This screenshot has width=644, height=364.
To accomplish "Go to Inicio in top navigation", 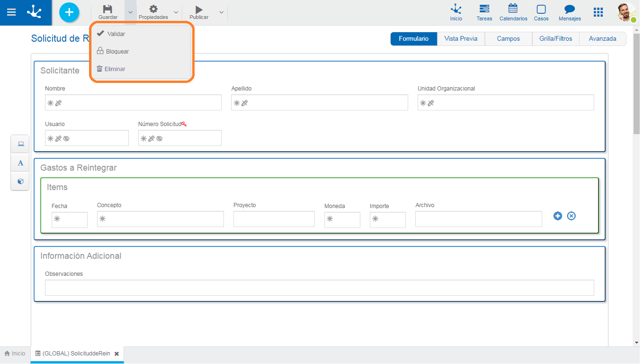I will tap(456, 12).
